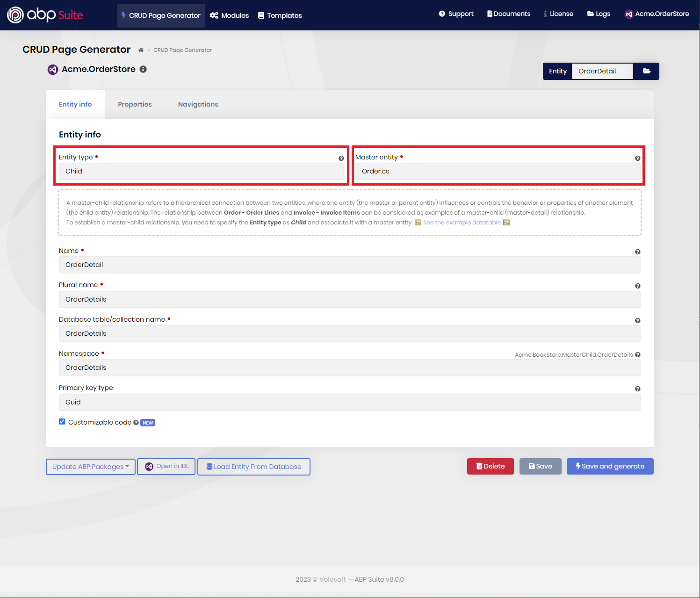700x598 pixels.
Task: Click the home icon in breadcrumb
Action: click(x=141, y=50)
